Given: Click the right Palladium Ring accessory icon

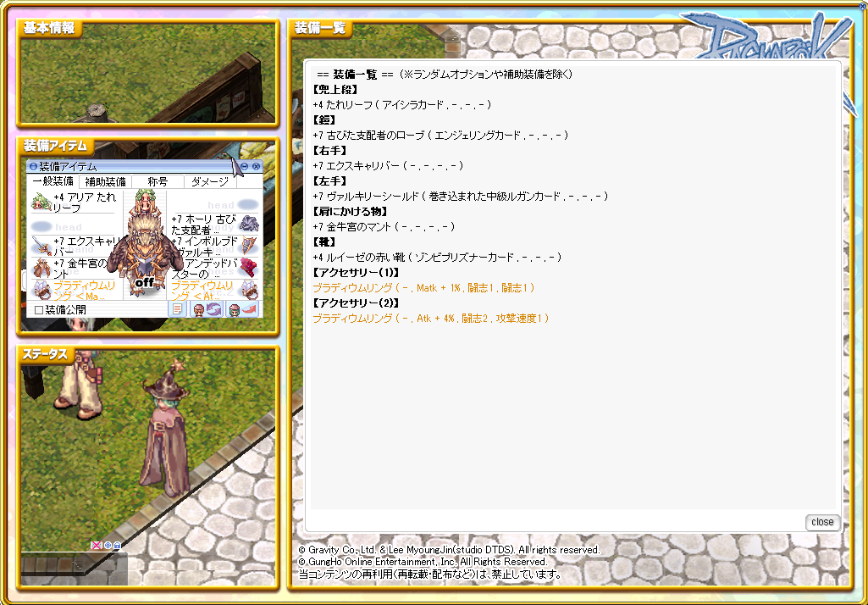Looking at the screenshot, I should click(x=249, y=289).
